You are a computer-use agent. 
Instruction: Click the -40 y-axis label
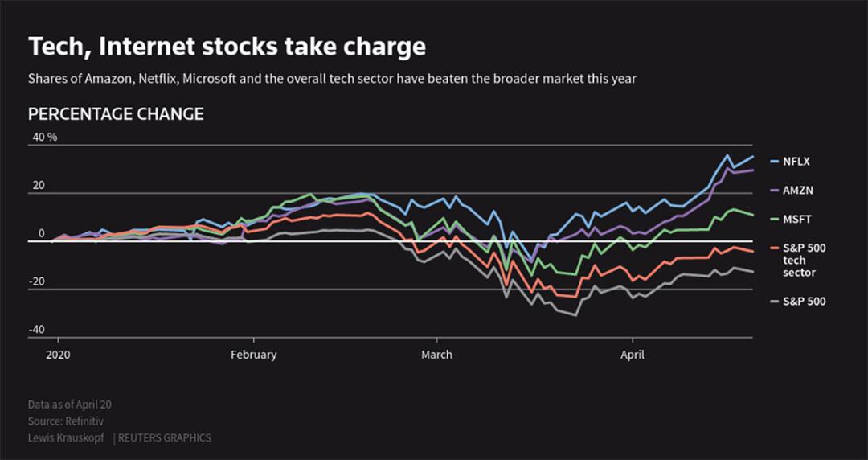click(x=36, y=330)
